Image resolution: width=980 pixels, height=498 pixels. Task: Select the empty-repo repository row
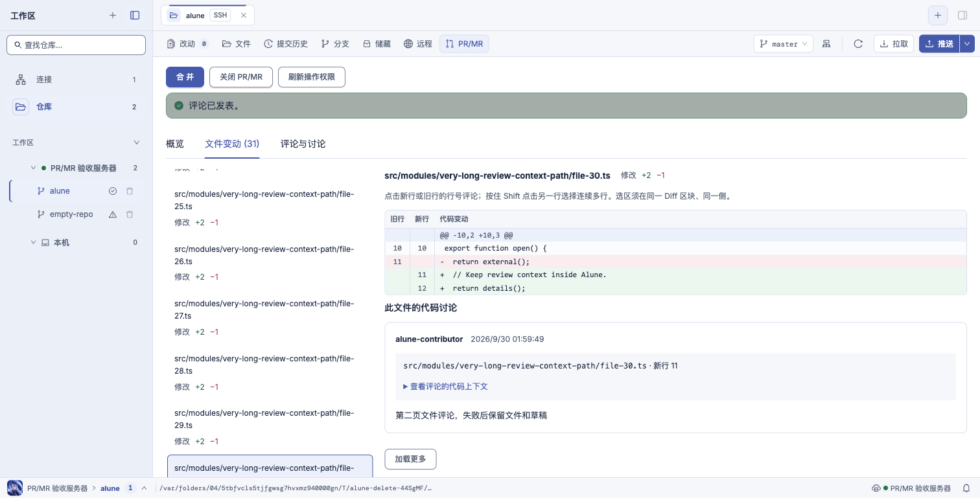coord(76,214)
